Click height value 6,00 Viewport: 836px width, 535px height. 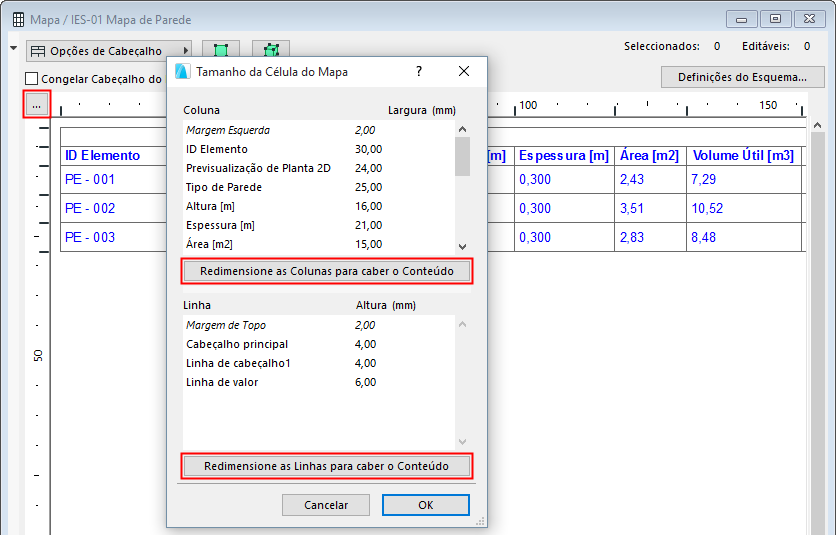[365, 382]
